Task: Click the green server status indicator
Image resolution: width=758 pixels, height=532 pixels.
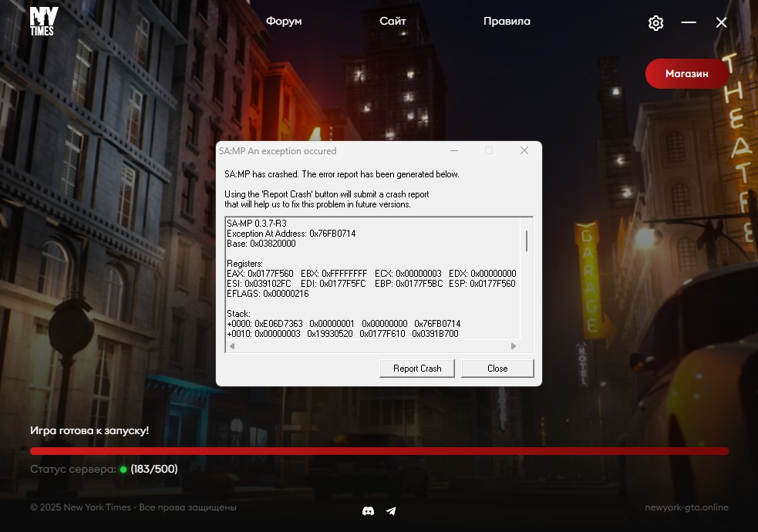Action: point(123,470)
